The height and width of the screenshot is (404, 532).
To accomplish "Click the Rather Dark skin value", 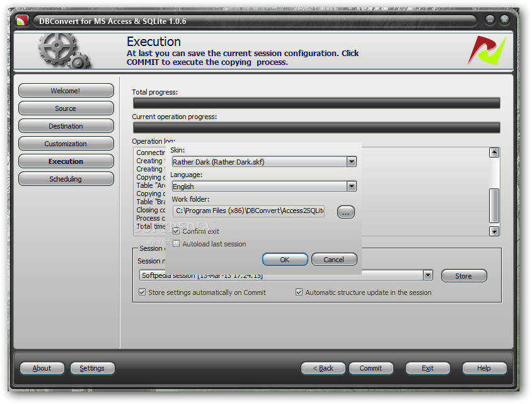I will (x=219, y=162).
